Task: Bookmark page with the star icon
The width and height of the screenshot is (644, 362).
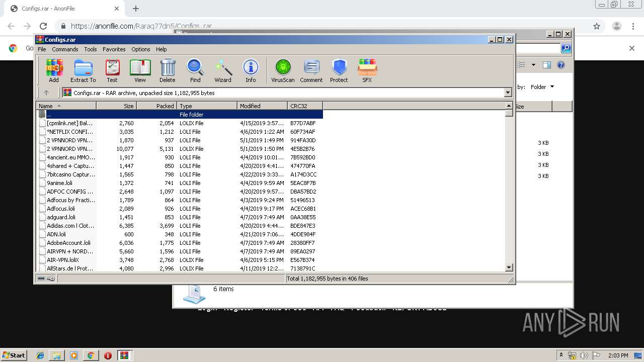Action: click(597, 26)
